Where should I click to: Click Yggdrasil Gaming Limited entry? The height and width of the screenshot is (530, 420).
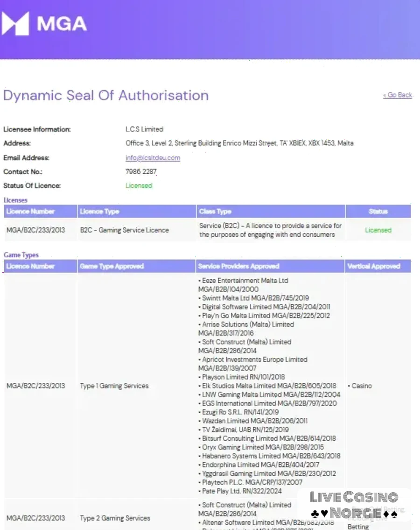point(267,473)
